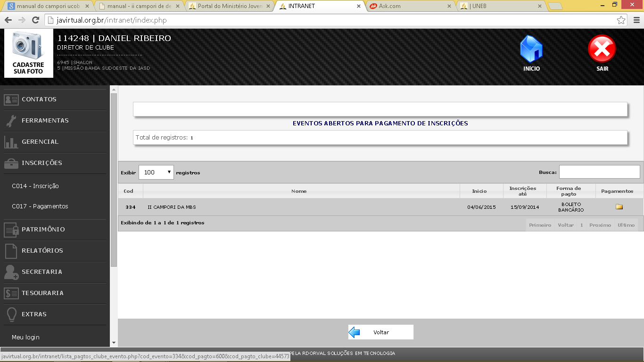Viewport: 644px width, 362px height.
Task: Click the browser back arrow
Action: tap(8, 20)
